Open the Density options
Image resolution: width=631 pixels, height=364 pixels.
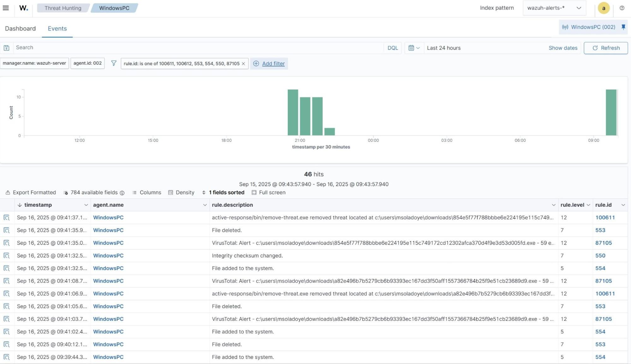(x=181, y=193)
